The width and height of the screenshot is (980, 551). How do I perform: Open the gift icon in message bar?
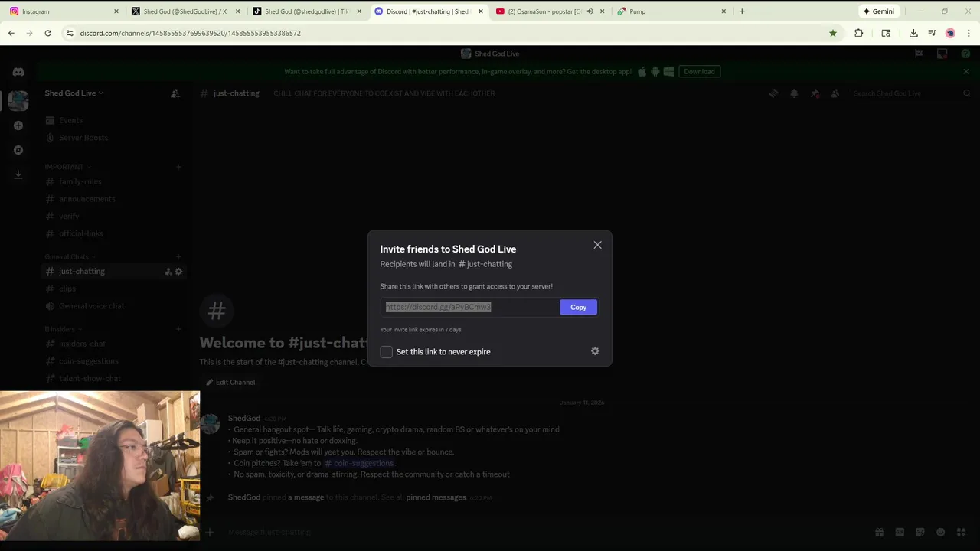coord(880,532)
